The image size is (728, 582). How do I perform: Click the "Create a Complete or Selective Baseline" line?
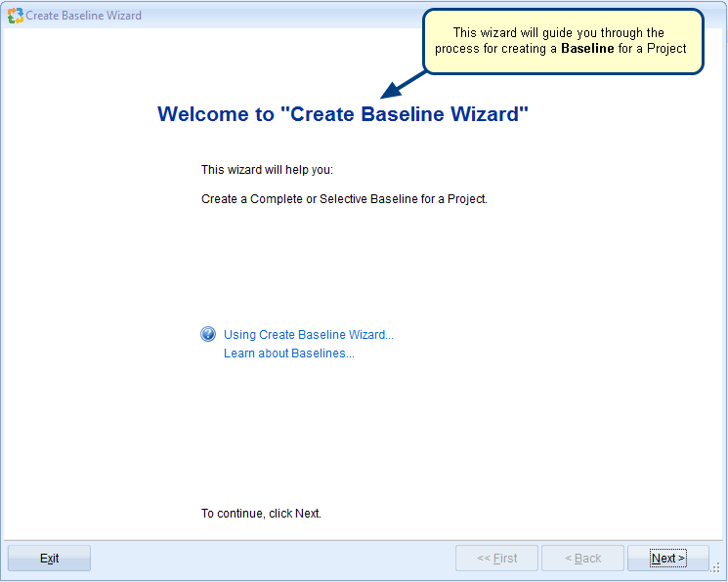point(344,199)
